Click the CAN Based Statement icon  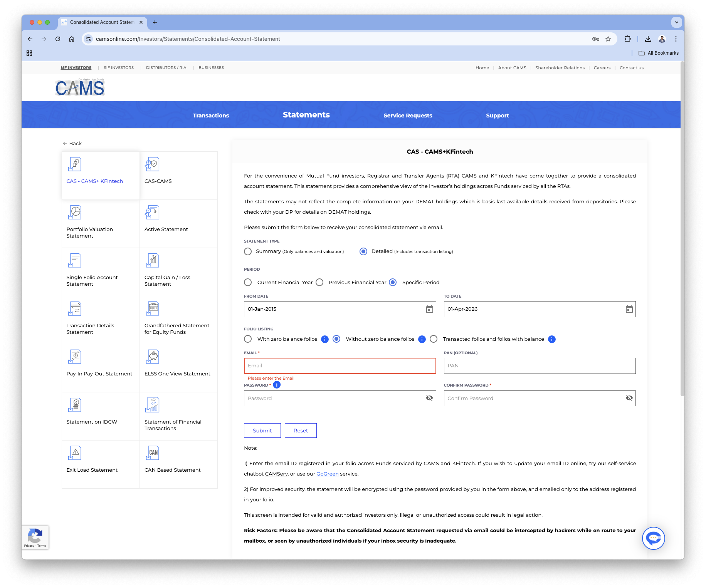[x=153, y=453]
